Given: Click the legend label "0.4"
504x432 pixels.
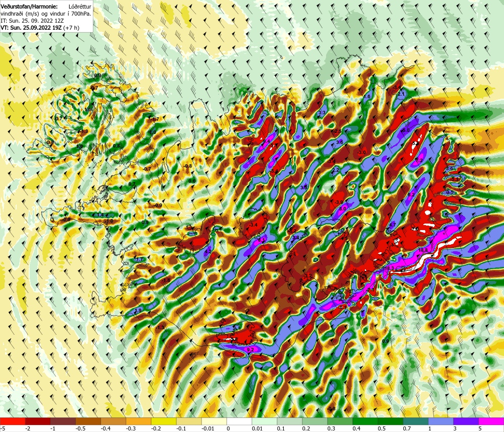Looking at the screenshot, I should pyautogui.click(x=357, y=428).
